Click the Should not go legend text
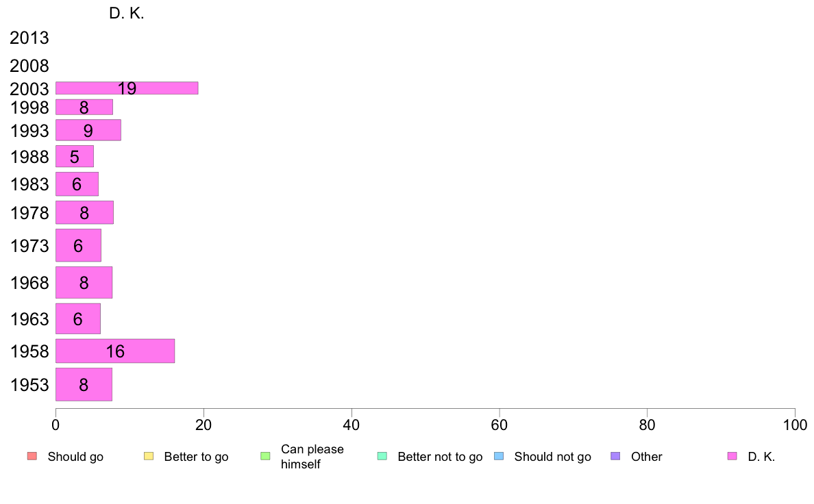The width and height of the screenshot is (814, 504). (x=553, y=457)
